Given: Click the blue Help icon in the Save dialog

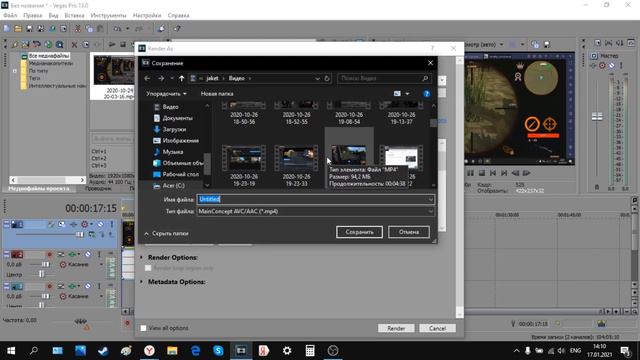Looking at the screenshot, I should (x=427, y=93).
